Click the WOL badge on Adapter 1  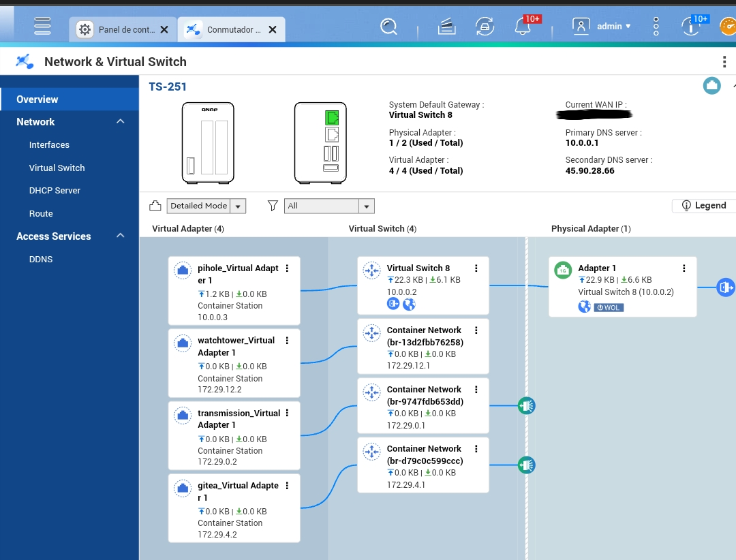(x=609, y=307)
